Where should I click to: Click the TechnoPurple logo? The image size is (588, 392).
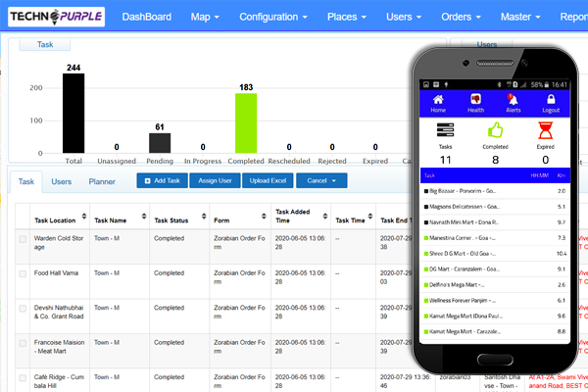click(x=56, y=17)
